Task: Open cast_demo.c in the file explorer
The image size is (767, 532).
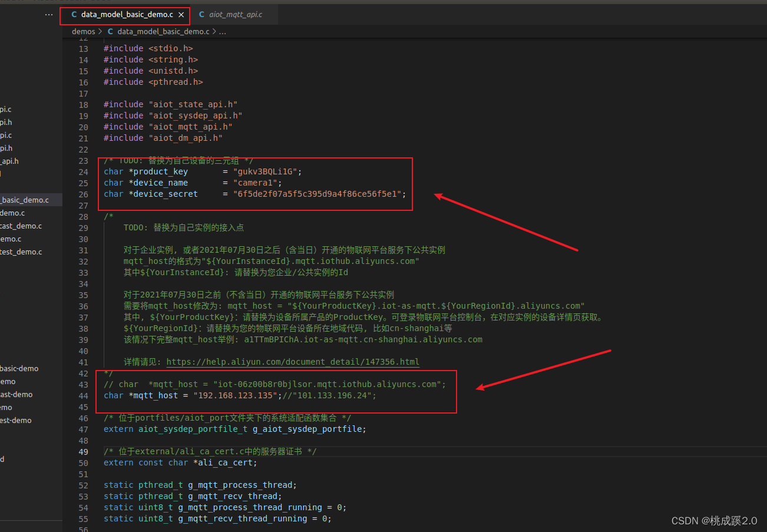Action: (x=21, y=226)
